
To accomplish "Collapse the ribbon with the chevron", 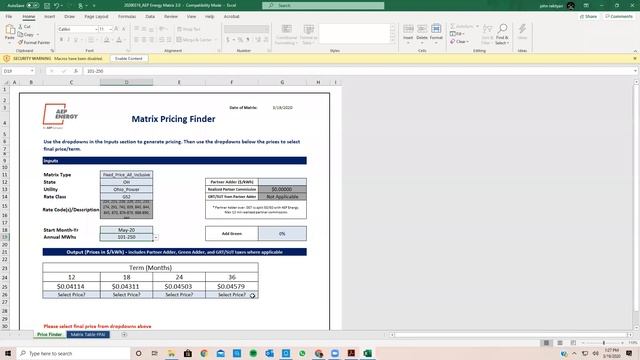I will coord(635,51).
